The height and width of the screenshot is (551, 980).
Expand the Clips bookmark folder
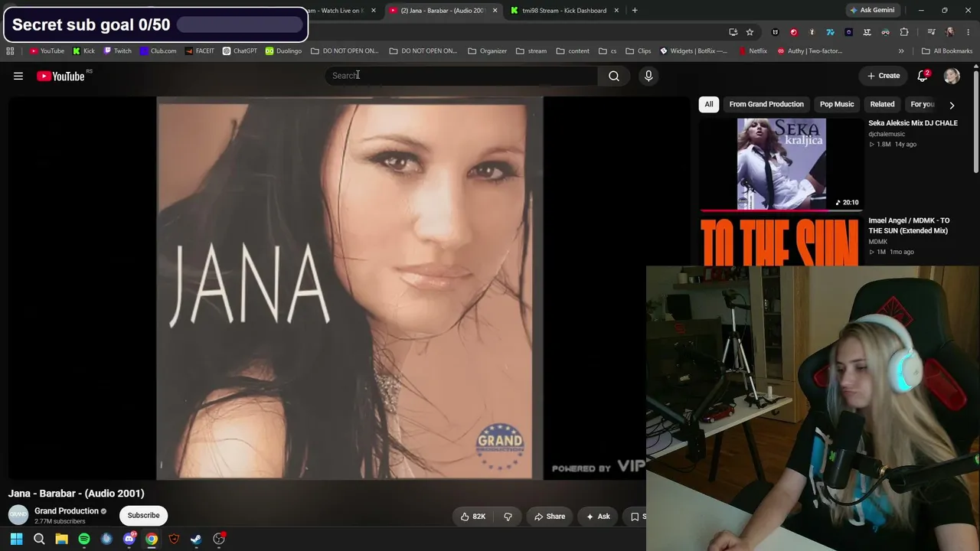click(638, 51)
